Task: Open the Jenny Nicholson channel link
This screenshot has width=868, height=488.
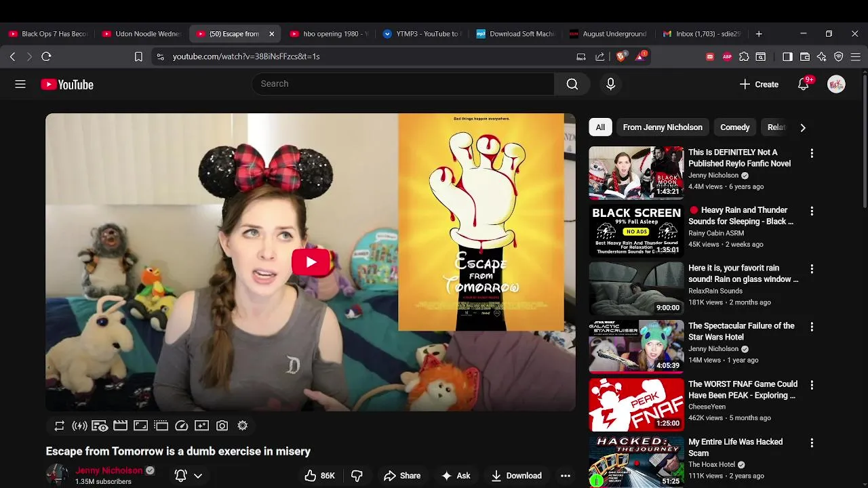Action: 108,470
